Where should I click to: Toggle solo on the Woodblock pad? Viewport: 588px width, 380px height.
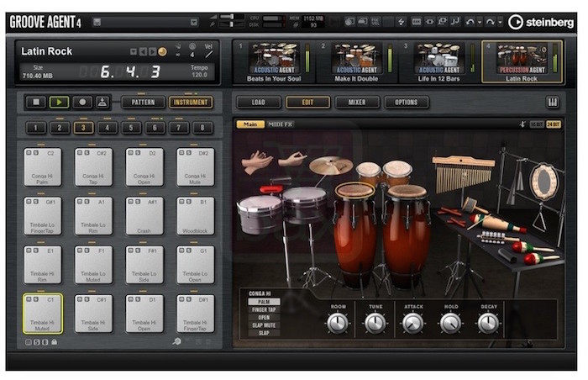pos(189,202)
